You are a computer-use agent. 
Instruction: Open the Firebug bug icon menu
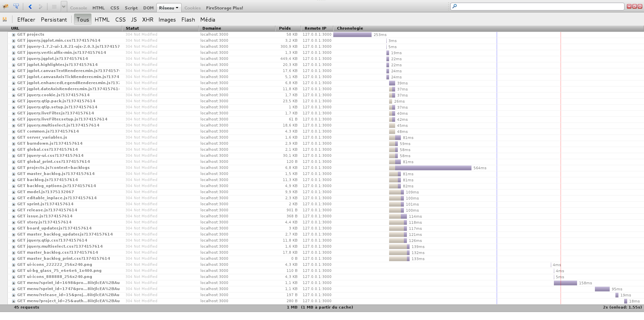coord(6,6)
